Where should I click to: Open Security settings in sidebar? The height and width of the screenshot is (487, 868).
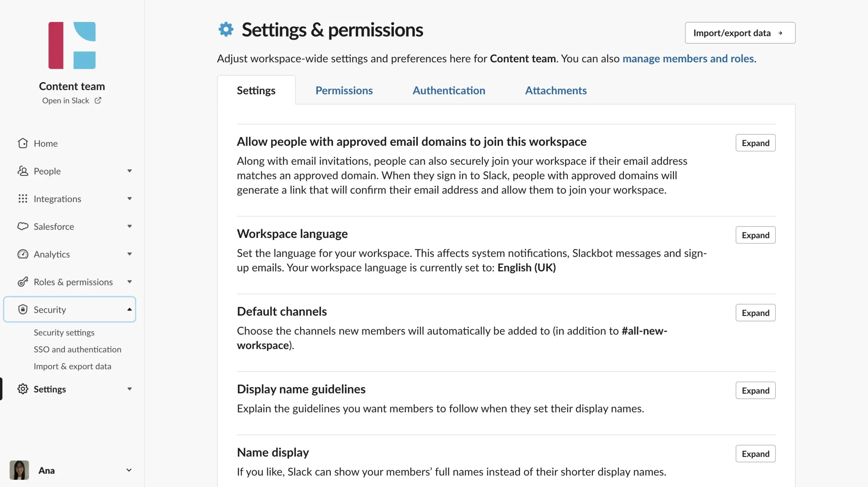click(x=64, y=332)
